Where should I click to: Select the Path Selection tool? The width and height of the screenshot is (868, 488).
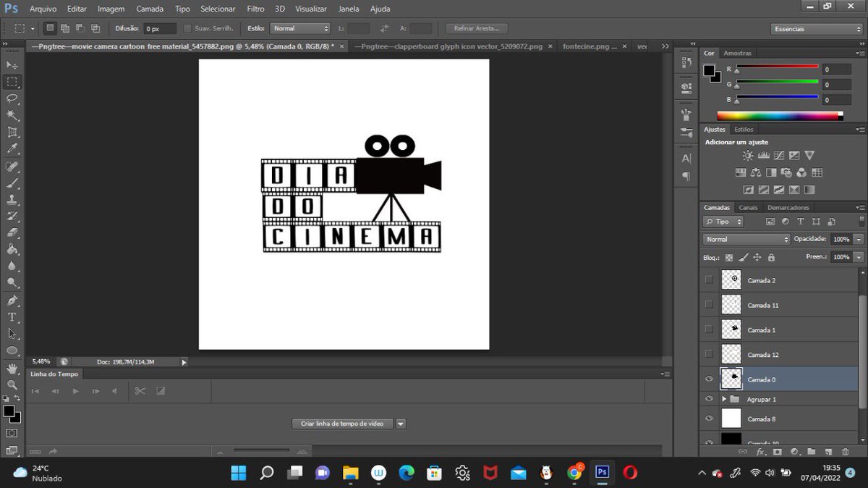pyautogui.click(x=12, y=334)
